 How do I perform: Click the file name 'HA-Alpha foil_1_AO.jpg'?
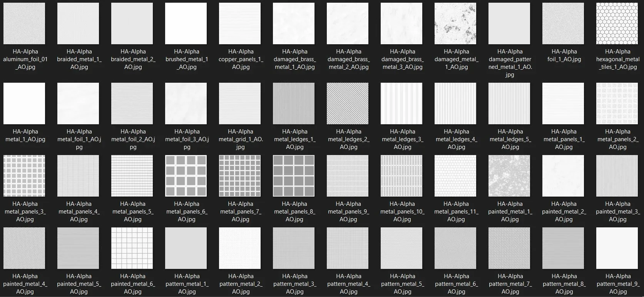click(x=564, y=55)
